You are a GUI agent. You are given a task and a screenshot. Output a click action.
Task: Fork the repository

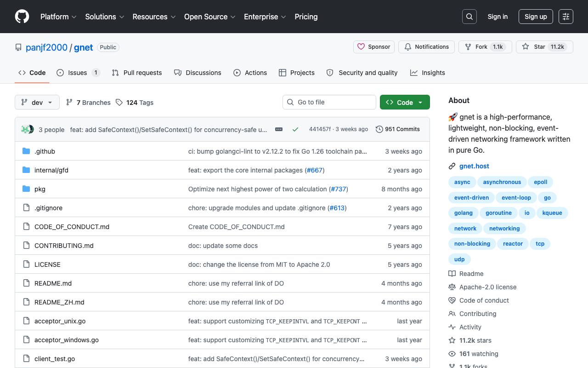(485, 47)
